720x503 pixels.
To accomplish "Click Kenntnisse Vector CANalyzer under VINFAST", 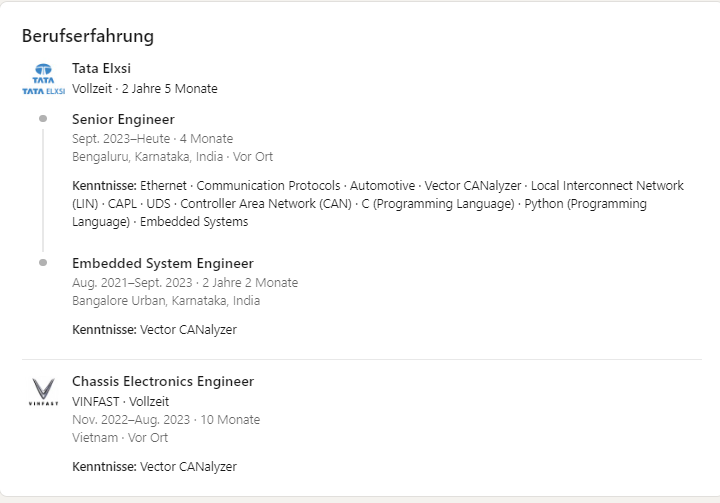I will coord(154,466).
